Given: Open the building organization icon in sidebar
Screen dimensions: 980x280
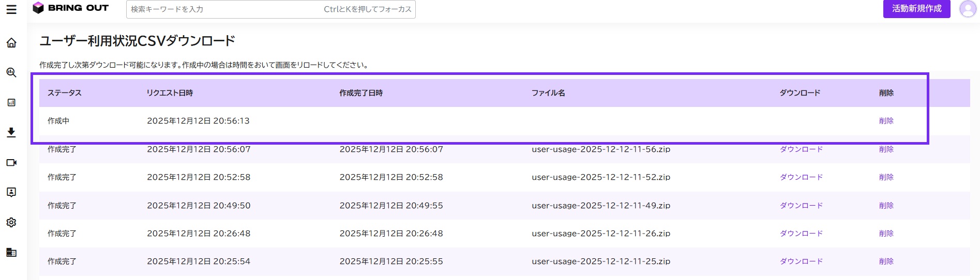Looking at the screenshot, I should 11,253.
